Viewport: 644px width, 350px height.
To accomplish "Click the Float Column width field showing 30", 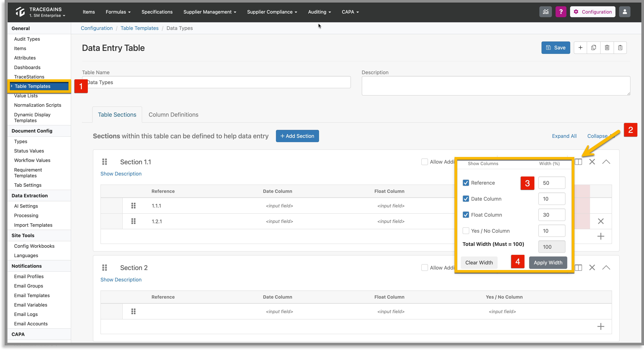I will point(552,215).
